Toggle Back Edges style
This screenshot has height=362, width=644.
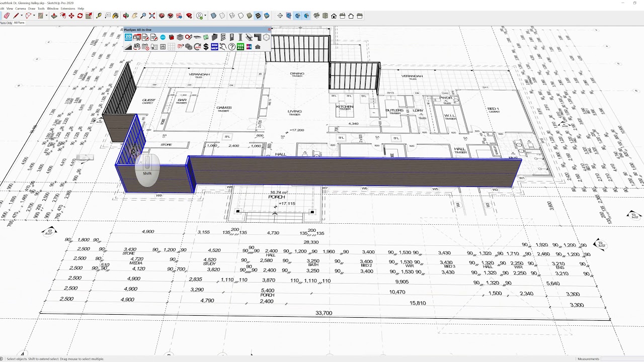pos(222,16)
